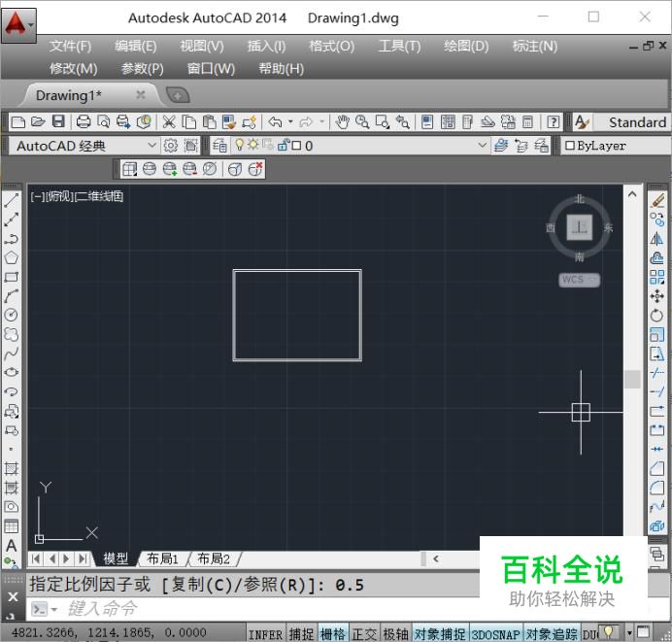The width and height of the screenshot is (672, 642).
Task: Select the Line tool in draw toolbar
Action: coord(11,200)
